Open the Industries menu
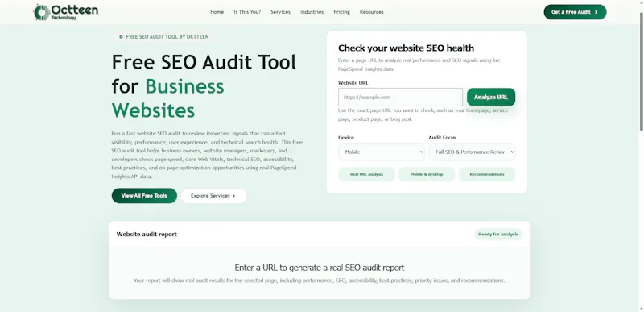Screen dimensions: 644x312 [312, 12]
